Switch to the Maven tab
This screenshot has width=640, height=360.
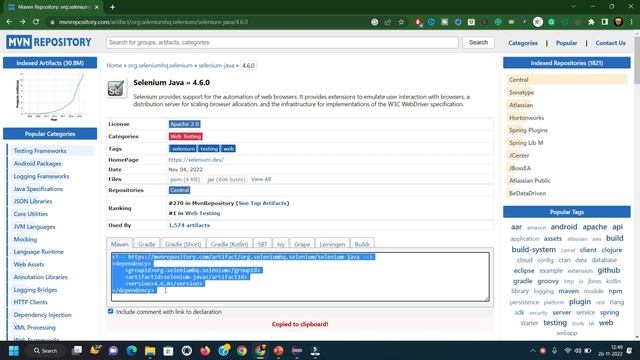[120, 244]
